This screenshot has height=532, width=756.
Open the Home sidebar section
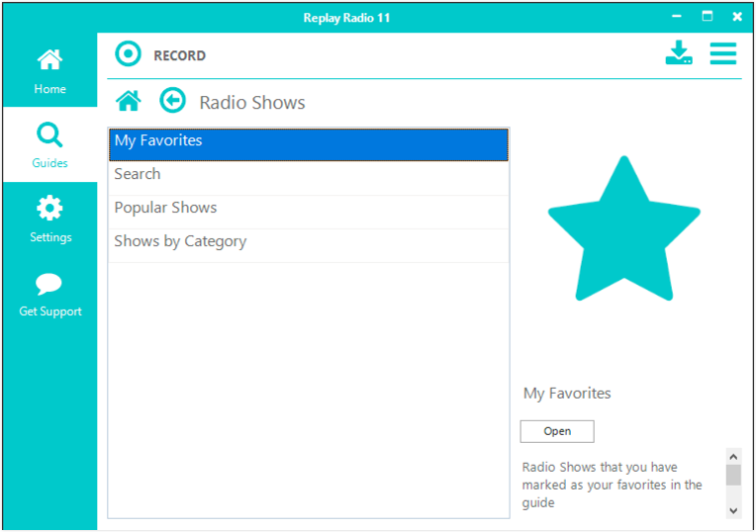click(x=49, y=70)
